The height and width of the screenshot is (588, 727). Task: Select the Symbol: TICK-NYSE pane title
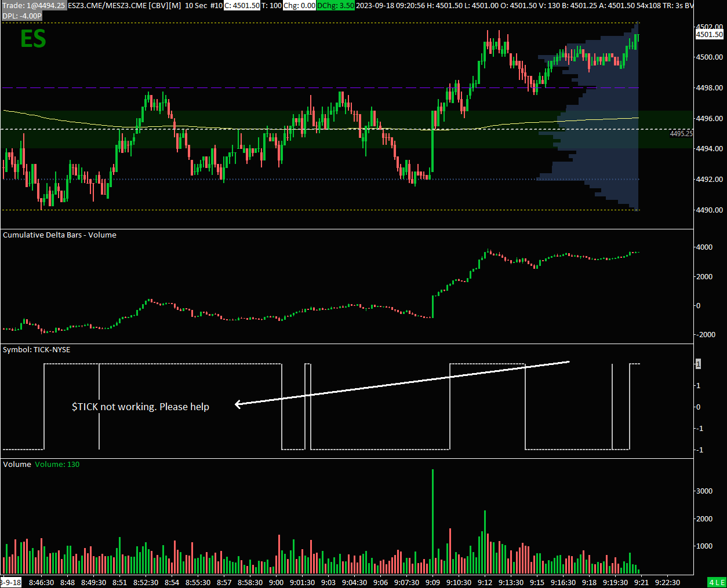click(x=37, y=350)
